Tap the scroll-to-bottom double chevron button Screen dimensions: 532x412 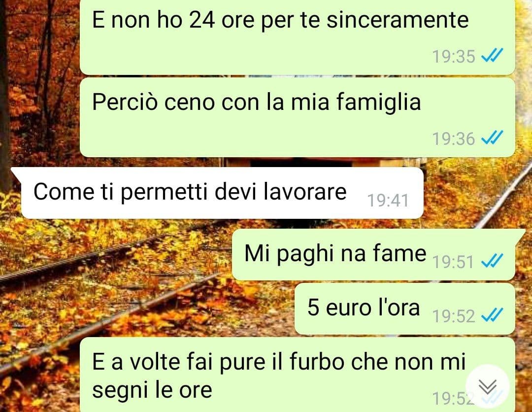point(488,386)
